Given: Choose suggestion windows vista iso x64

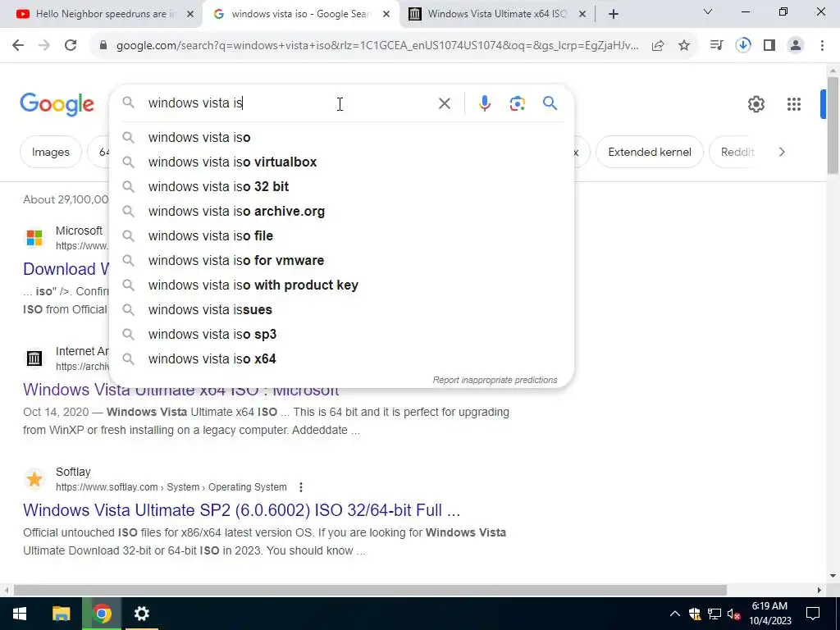Looking at the screenshot, I should click(341, 359).
